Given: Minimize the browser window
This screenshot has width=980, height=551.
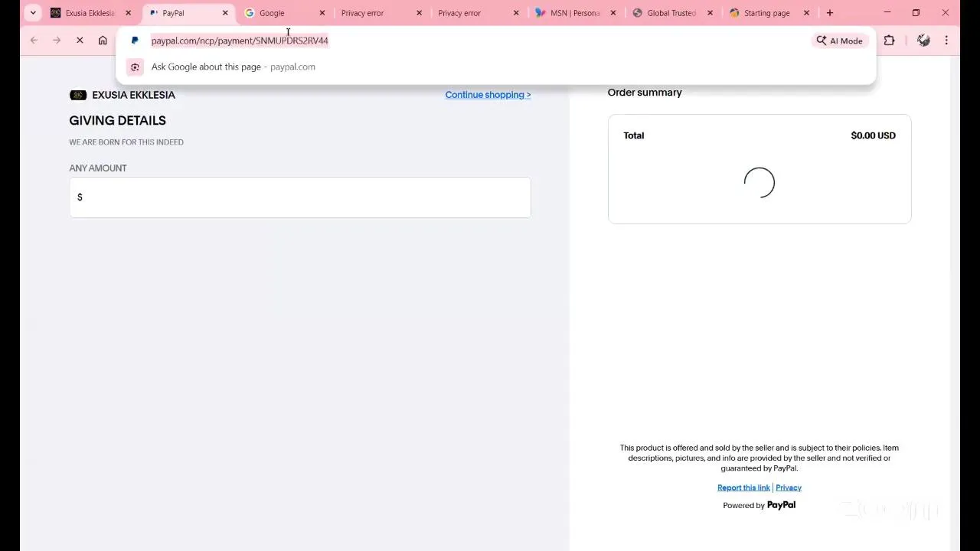Looking at the screenshot, I should [x=887, y=13].
